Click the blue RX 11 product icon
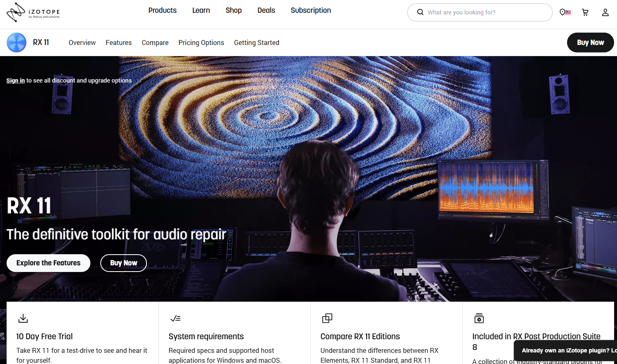The width and height of the screenshot is (617, 364). [17, 43]
